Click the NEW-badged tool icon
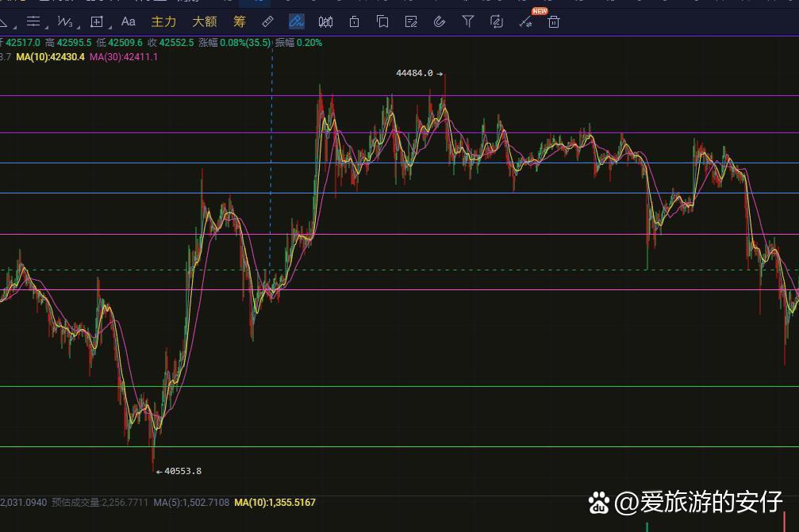Viewport: 799px width, 532px height. (526, 21)
